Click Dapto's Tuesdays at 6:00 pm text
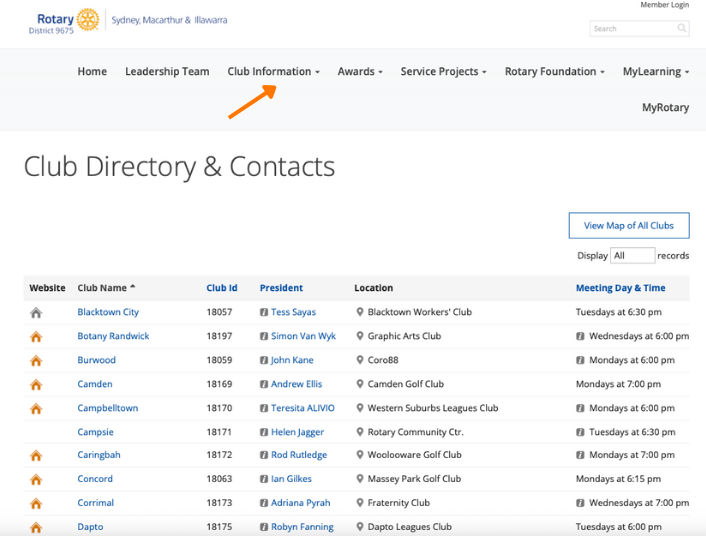 tap(619, 527)
